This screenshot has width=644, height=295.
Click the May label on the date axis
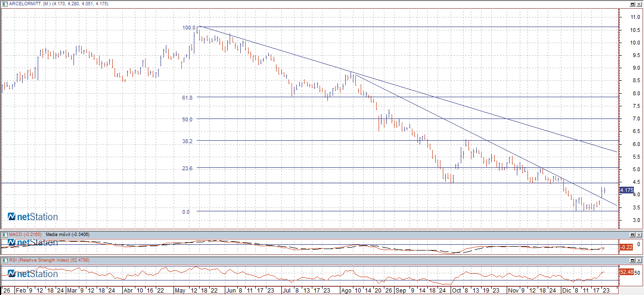[x=179, y=291]
